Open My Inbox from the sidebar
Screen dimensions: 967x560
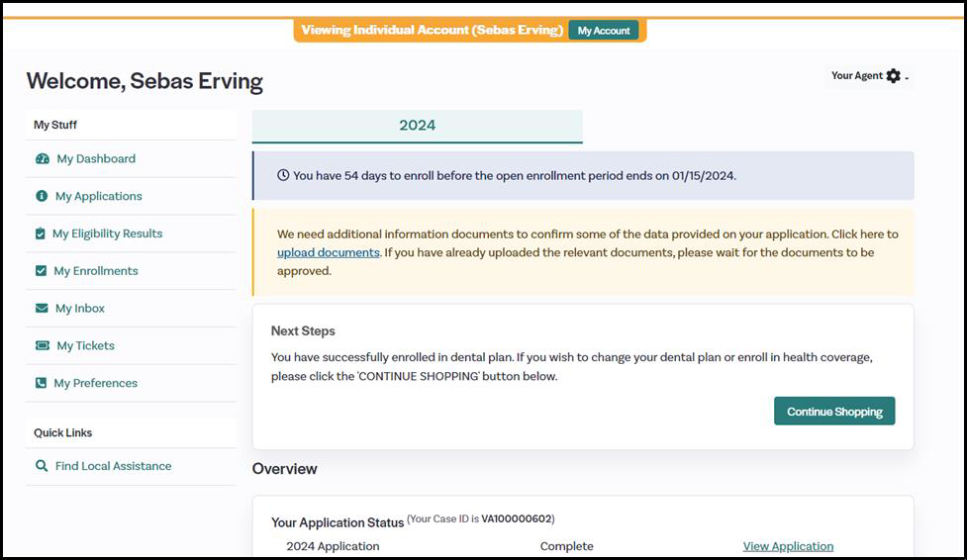click(79, 309)
